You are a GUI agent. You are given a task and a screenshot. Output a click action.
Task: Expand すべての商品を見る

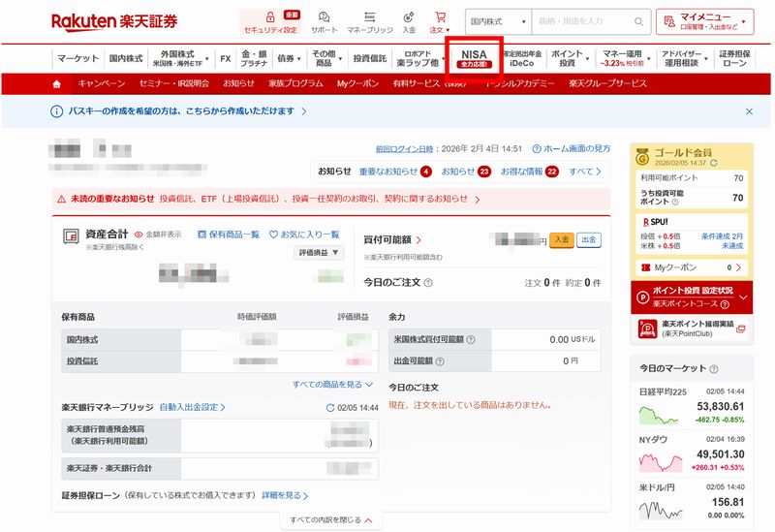332,385
